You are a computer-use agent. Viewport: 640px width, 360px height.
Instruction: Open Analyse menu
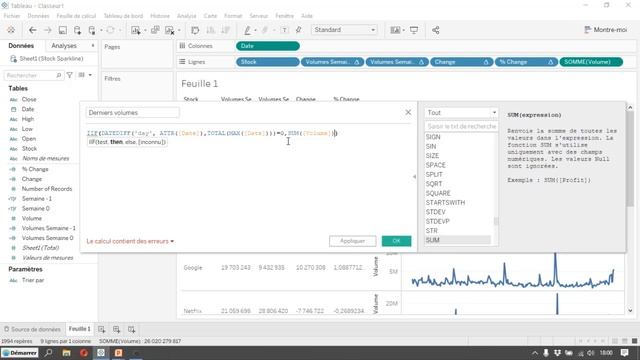pyautogui.click(x=187, y=16)
